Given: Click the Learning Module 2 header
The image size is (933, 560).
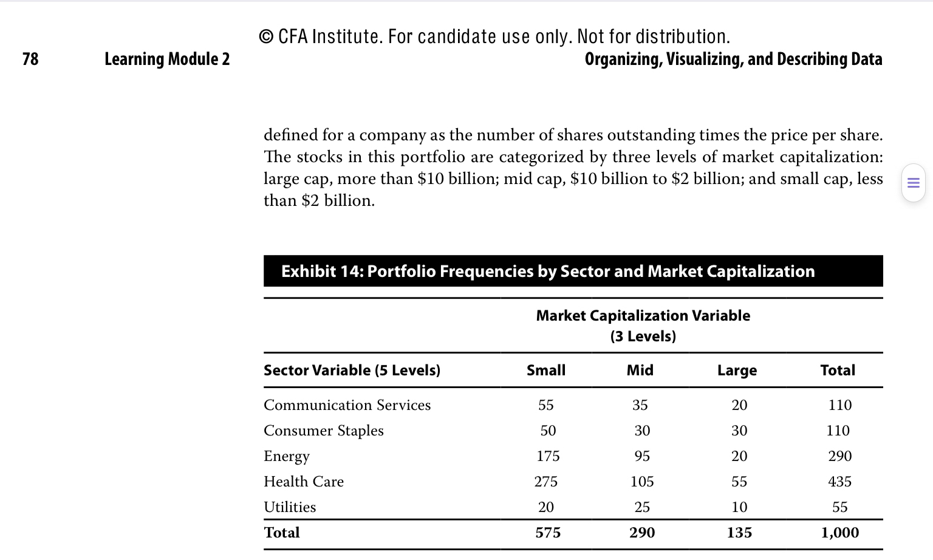Looking at the screenshot, I should (167, 59).
